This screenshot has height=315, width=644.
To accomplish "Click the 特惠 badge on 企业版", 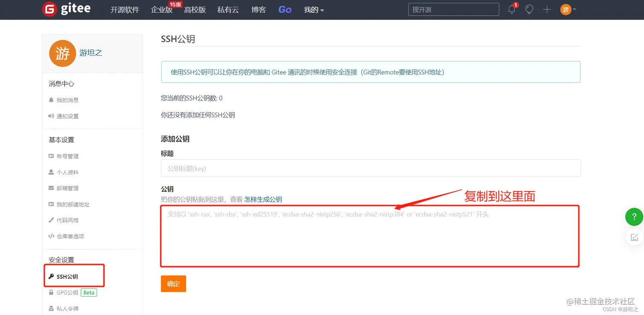I will (175, 4).
